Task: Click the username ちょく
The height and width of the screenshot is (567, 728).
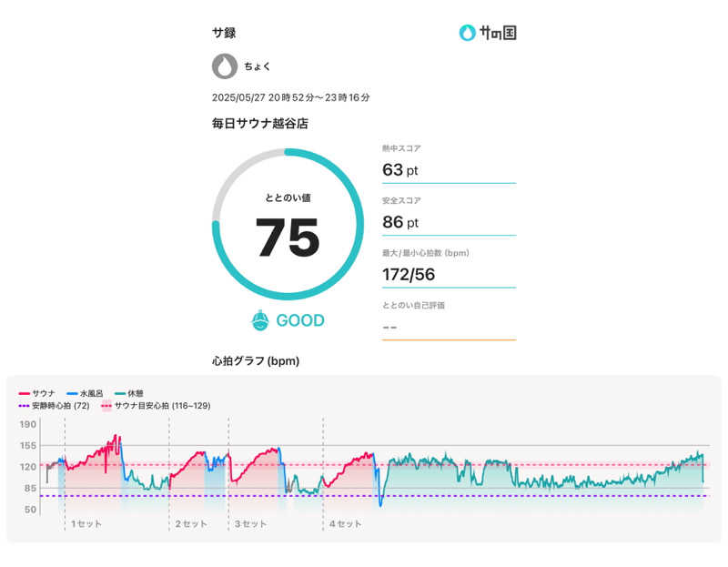Action: pyautogui.click(x=257, y=66)
